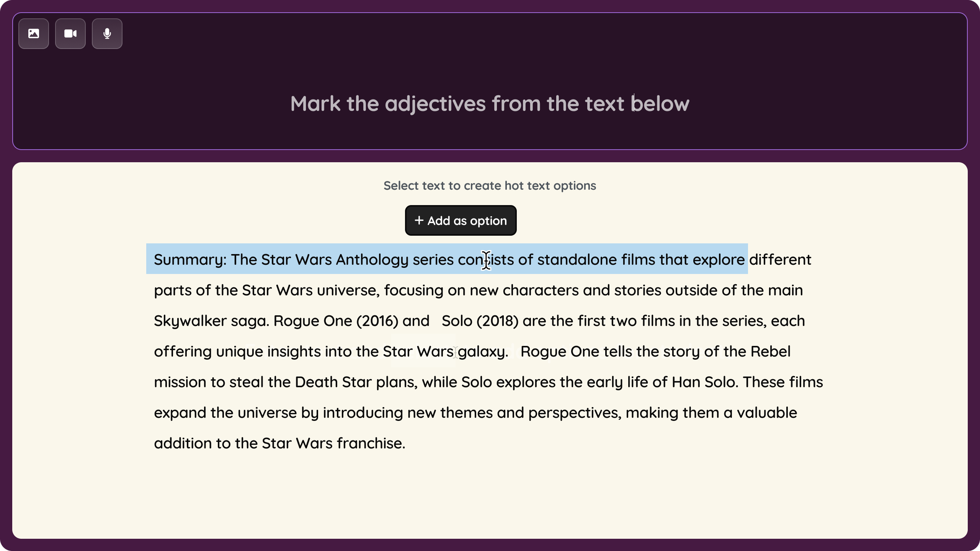Click the plus symbol on Add as option
The image size is (980, 551).
(x=419, y=220)
